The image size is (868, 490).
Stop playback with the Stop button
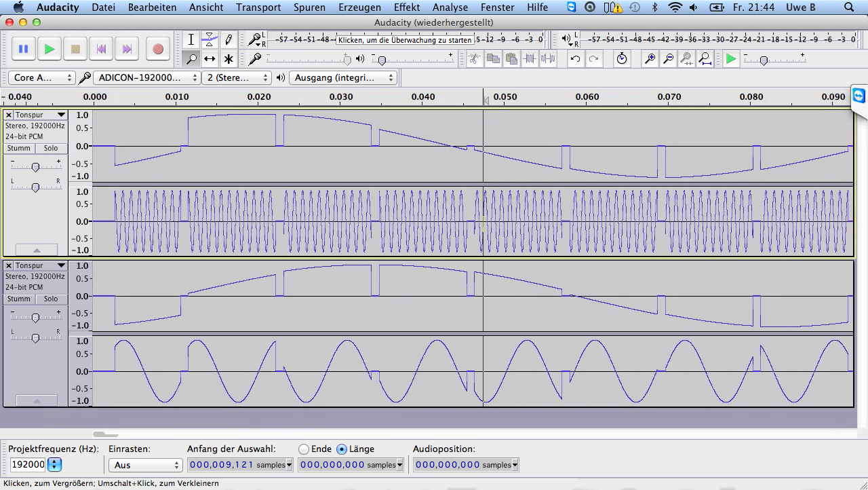tap(75, 49)
